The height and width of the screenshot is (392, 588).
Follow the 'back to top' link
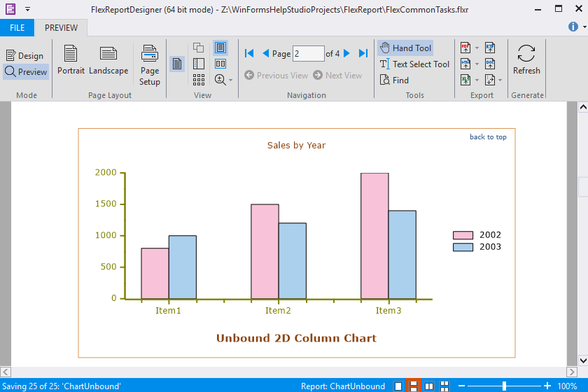488,137
